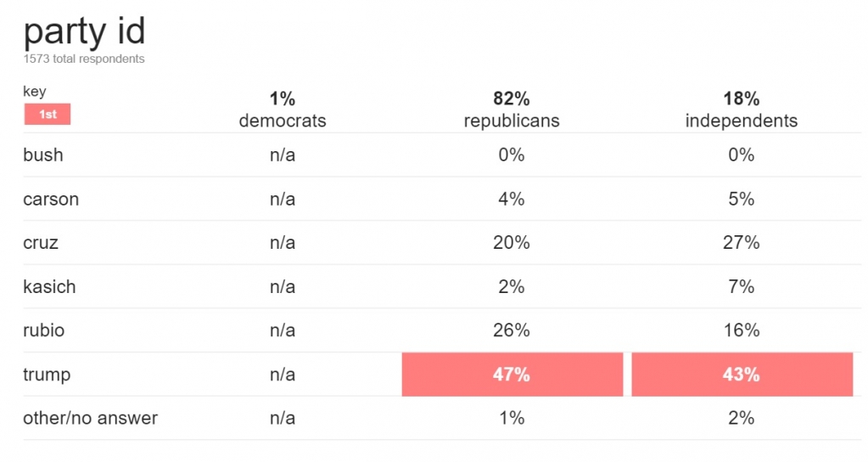This screenshot has width=868, height=462.
Task: Click trump's highlighted 47% republicans cell
Action: click(x=512, y=375)
